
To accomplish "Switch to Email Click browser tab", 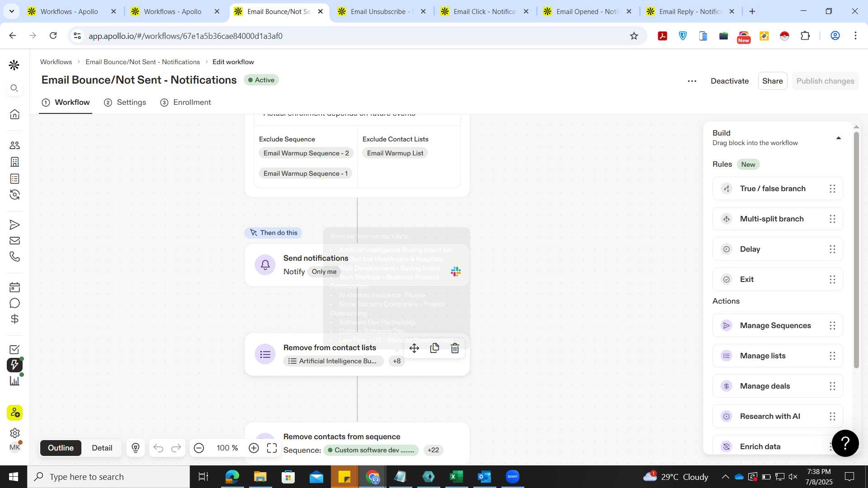I will (x=485, y=11).
